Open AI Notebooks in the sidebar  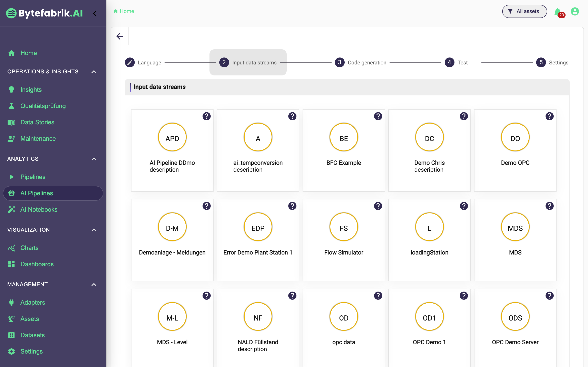pyautogui.click(x=39, y=209)
